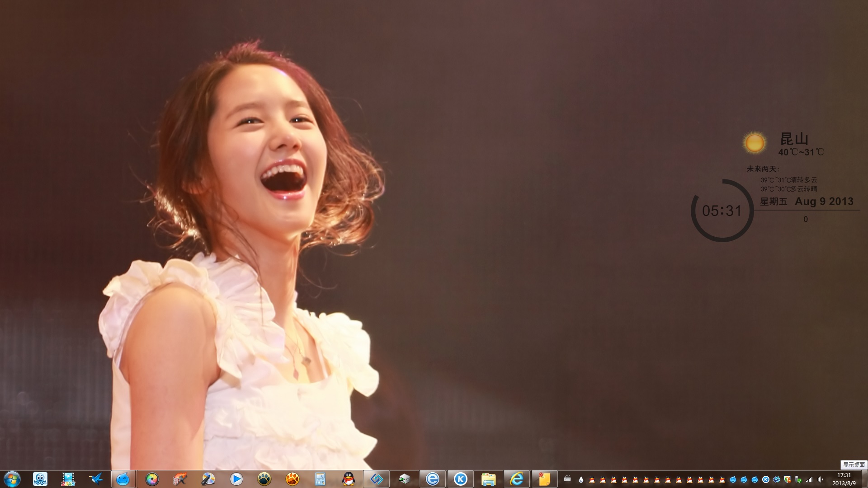Open Internet Explorer from the taskbar
Viewport: 868px width, 488px height.
(x=516, y=479)
